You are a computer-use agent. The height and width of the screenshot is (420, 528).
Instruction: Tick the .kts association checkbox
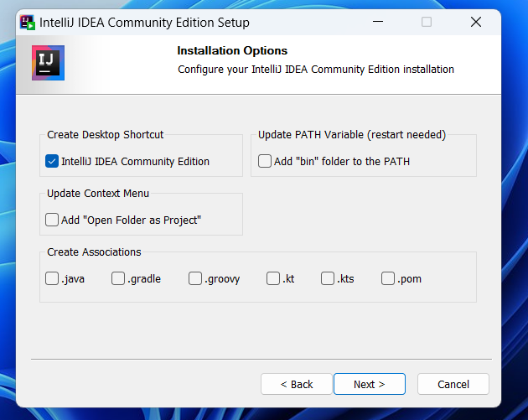click(328, 278)
